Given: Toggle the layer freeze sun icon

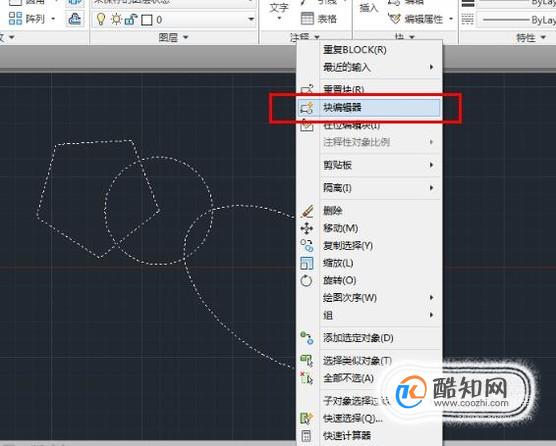Looking at the screenshot, I should coord(116,19).
